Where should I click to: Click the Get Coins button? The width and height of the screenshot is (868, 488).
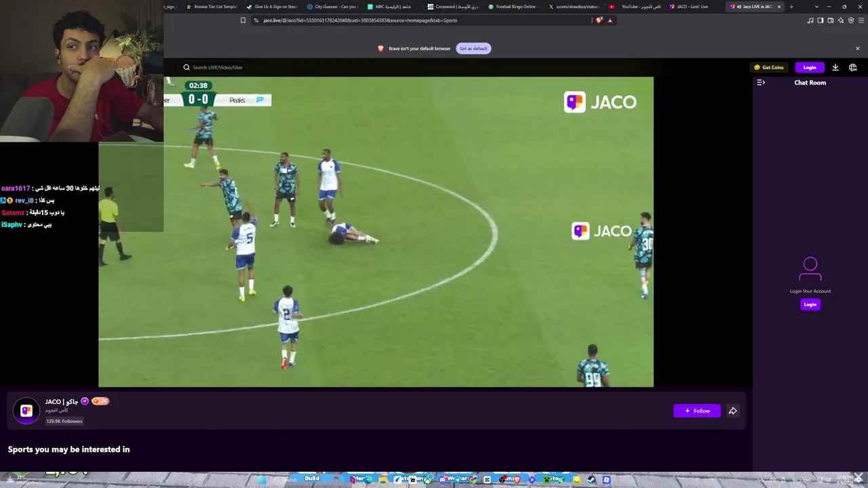(x=769, y=67)
